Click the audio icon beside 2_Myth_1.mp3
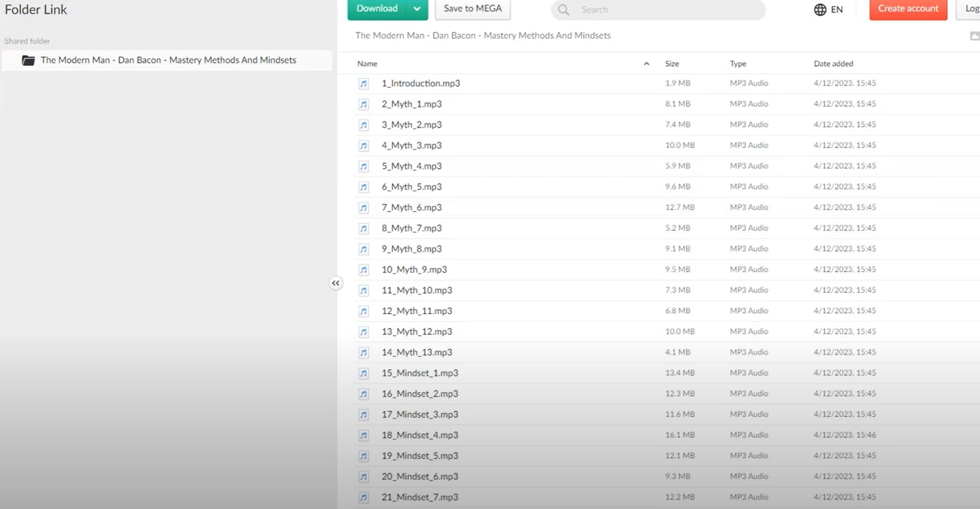980x509 pixels. [363, 104]
